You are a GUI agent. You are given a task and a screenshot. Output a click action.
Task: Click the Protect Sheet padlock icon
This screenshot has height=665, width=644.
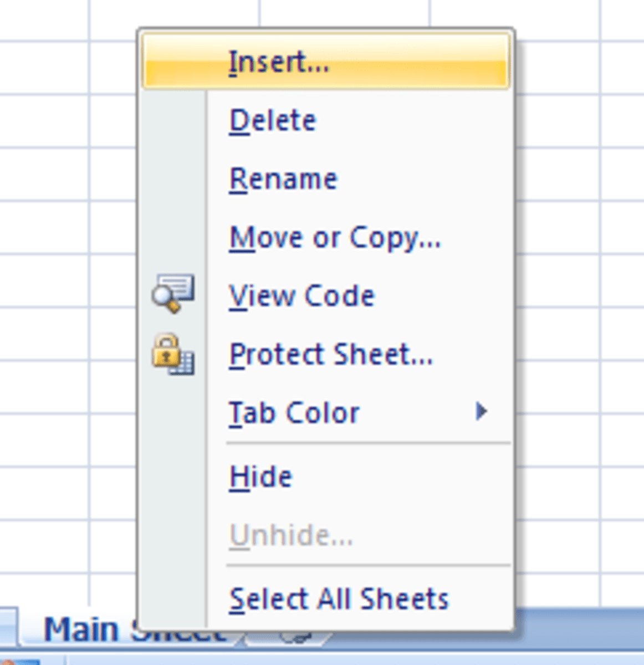pos(173,354)
